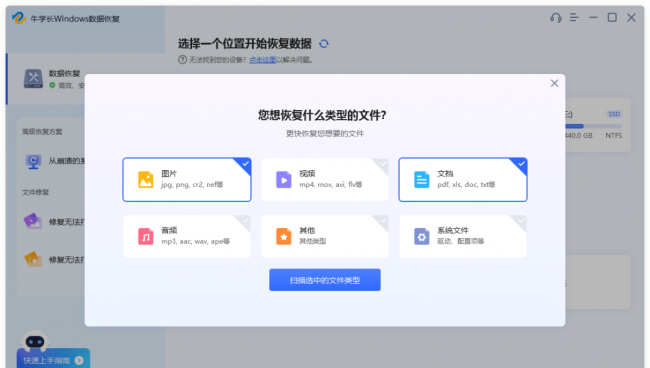Select the 系统文件 (system files) card
This screenshot has width=650, height=368.
(463, 236)
